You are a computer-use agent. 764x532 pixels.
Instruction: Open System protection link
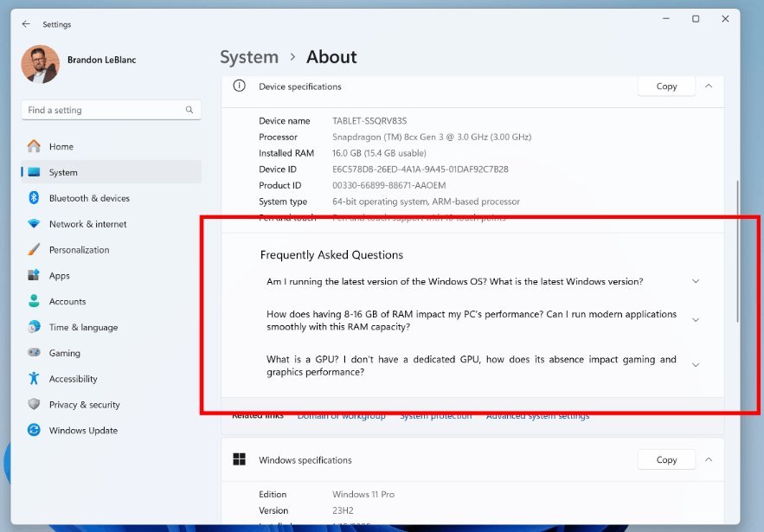(x=435, y=417)
